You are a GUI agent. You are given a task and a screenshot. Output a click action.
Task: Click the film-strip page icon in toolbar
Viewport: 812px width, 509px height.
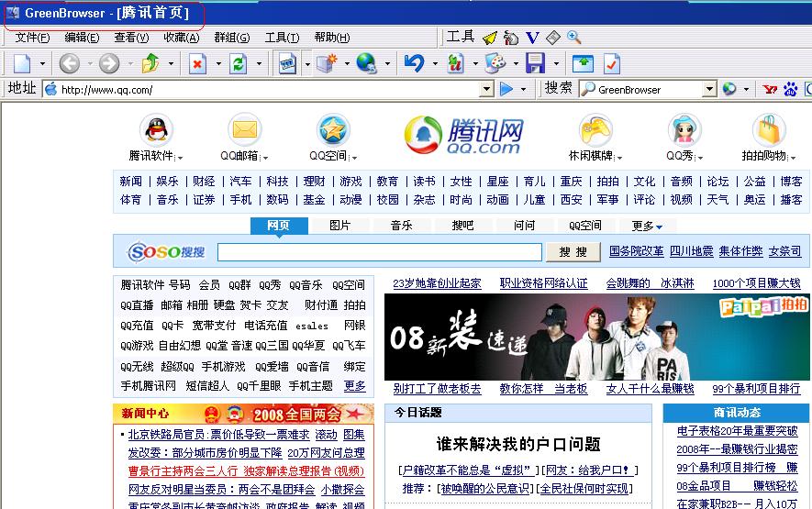pos(287,63)
